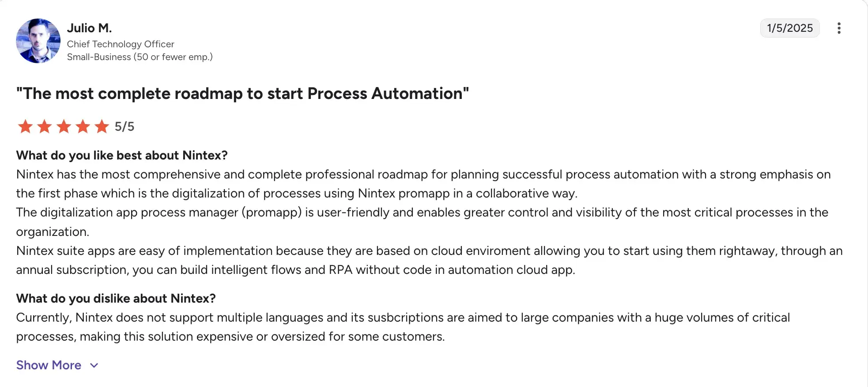Click the fourth rating star
This screenshot has width=868, height=387.
[x=83, y=127]
